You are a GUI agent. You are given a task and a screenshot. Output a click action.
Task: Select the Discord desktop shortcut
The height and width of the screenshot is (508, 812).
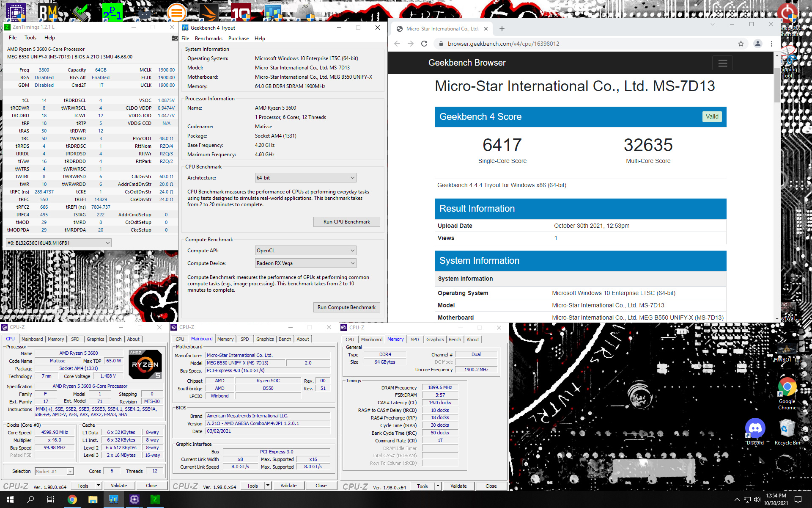pos(755,431)
